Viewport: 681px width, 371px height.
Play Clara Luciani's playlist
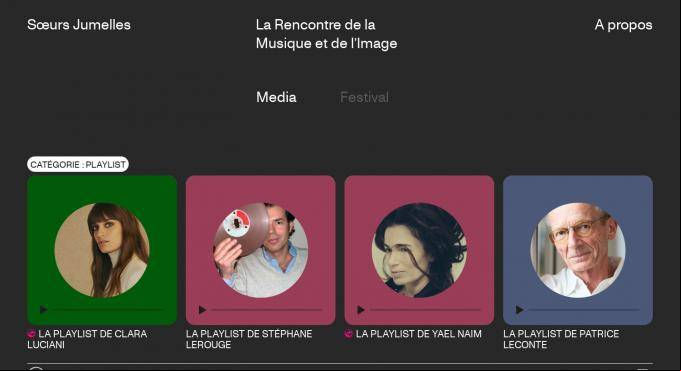(43, 310)
